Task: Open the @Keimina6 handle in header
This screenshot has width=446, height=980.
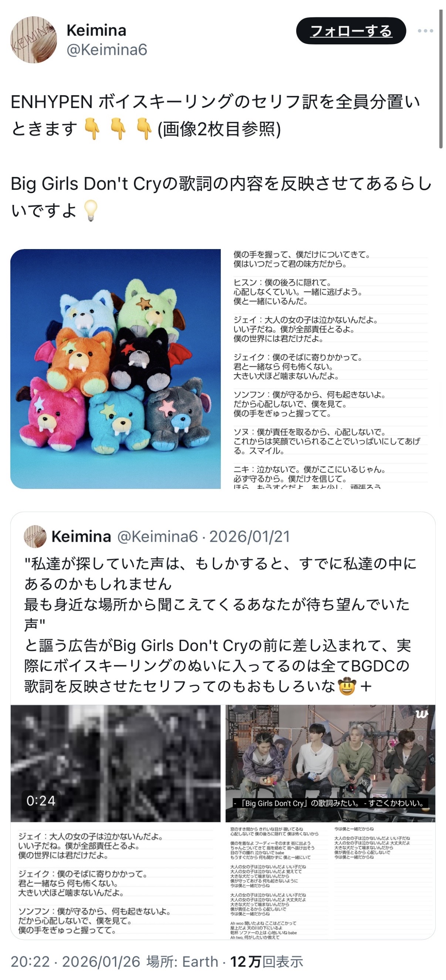Action: point(107,50)
